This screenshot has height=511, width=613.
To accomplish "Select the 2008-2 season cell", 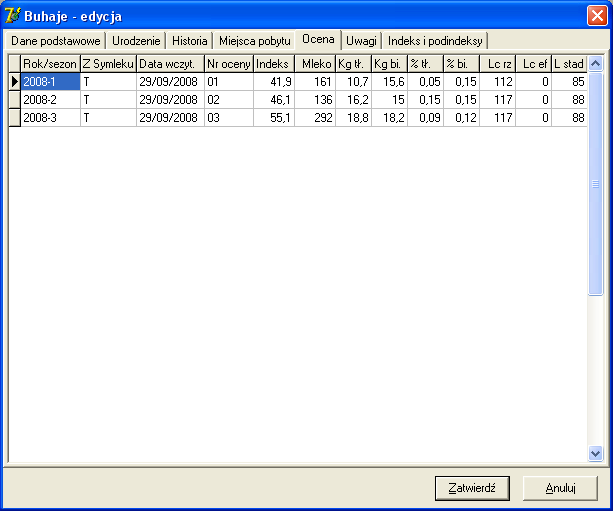I will (50, 100).
